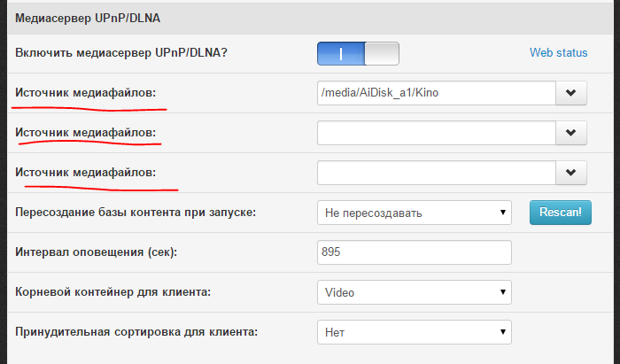Click the /media/AiDisk_a1/Kino path field

(x=436, y=92)
